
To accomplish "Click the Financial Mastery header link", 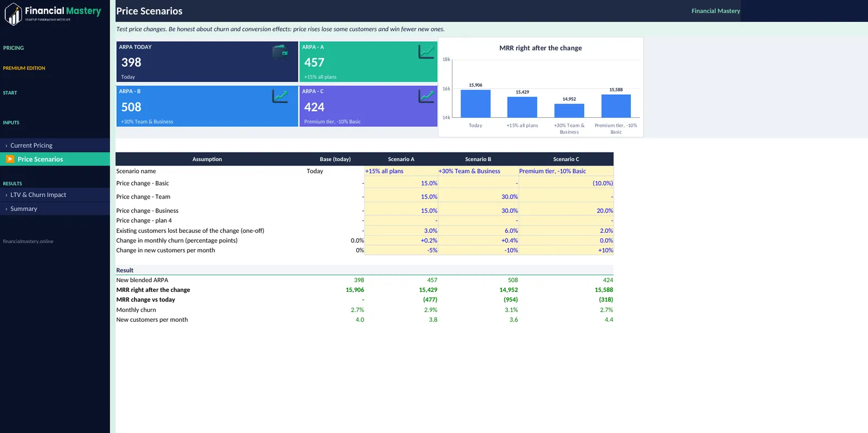I will click(716, 11).
